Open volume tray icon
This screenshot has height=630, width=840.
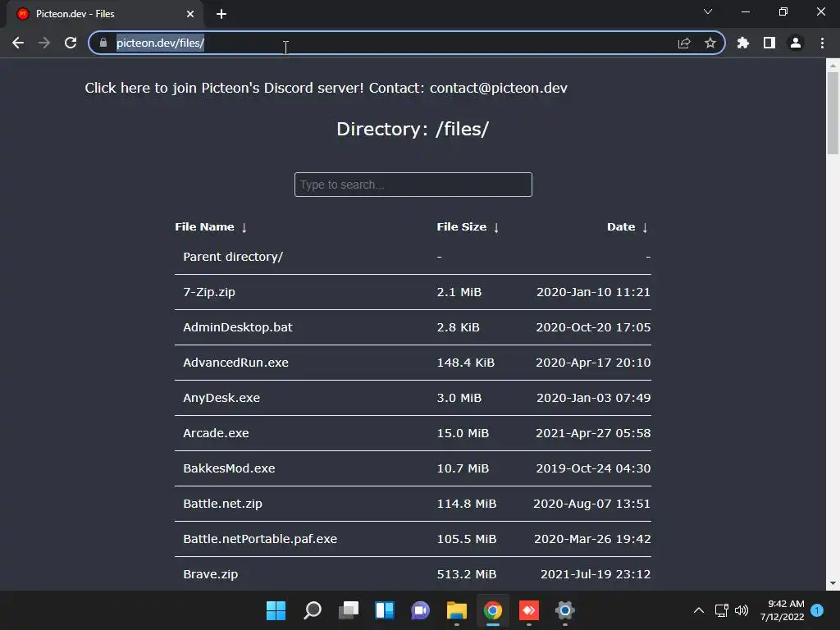tap(742, 610)
